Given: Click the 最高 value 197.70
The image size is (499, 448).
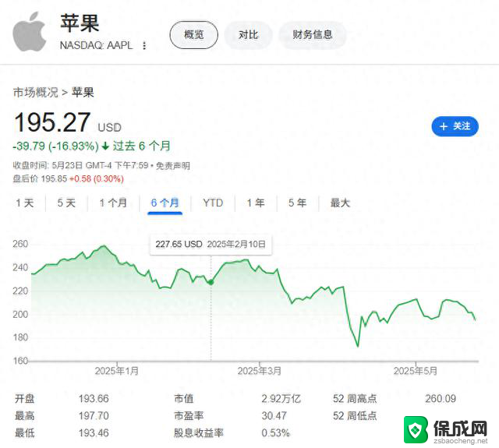Looking at the screenshot, I should pyautogui.click(x=94, y=416).
